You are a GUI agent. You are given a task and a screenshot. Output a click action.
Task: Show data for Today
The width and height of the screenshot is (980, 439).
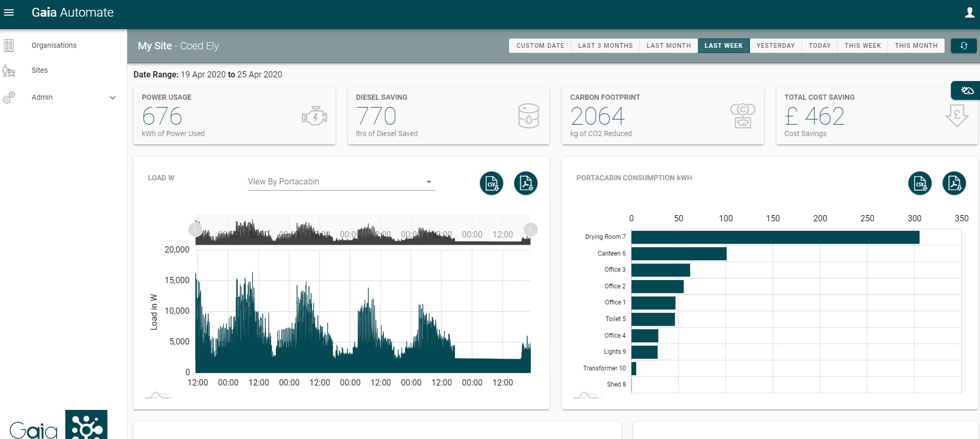click(x=820, y=46)
